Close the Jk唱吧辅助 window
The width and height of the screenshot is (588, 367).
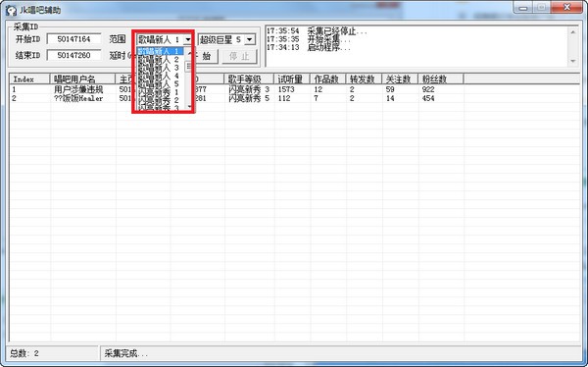pos(567,8)
